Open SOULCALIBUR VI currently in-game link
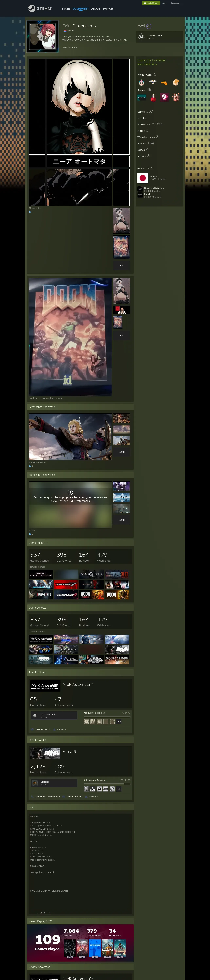Image resolution: width=210 pixels, height=980 pixels. tap(147, 64)
